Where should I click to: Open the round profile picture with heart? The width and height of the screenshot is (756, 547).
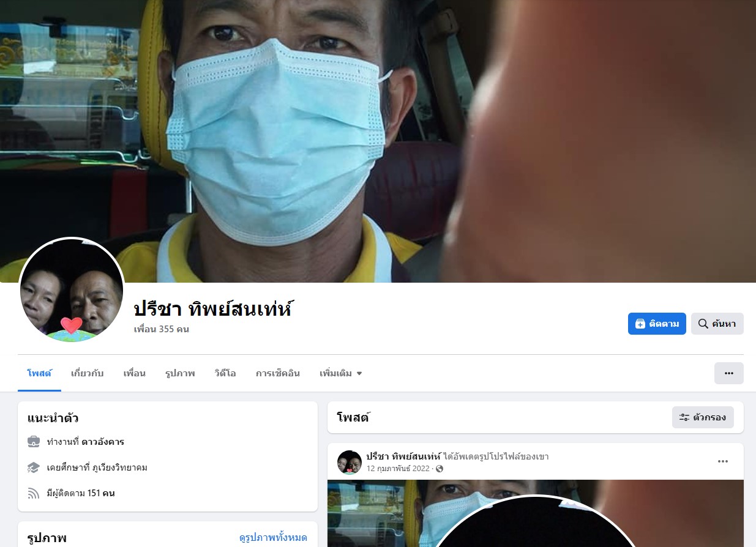(x=72, y=290)
